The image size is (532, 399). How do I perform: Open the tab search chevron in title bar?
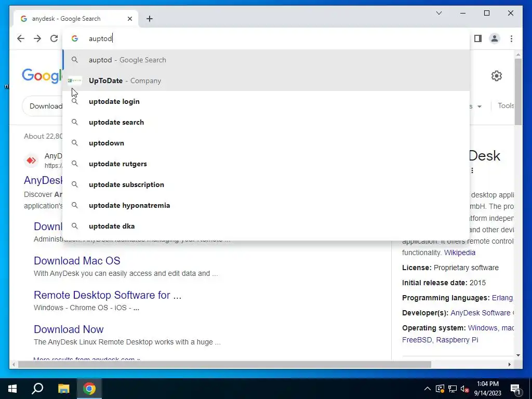click(x=438, y=13)
